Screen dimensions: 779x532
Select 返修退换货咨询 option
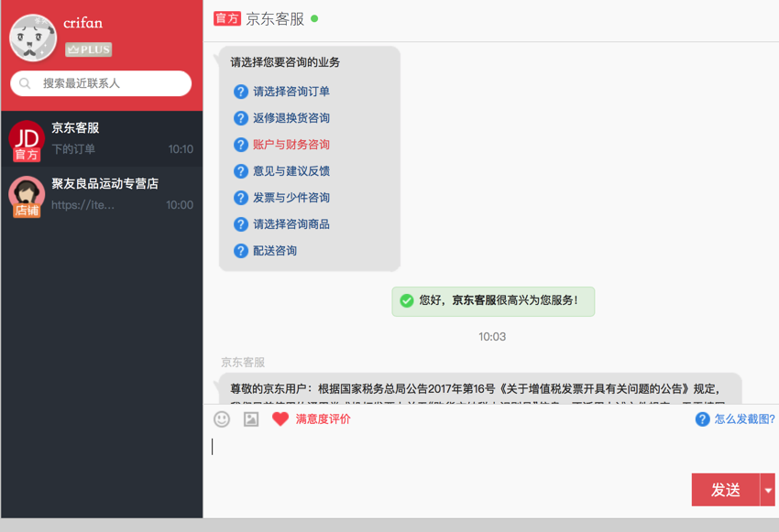(291, 118)
